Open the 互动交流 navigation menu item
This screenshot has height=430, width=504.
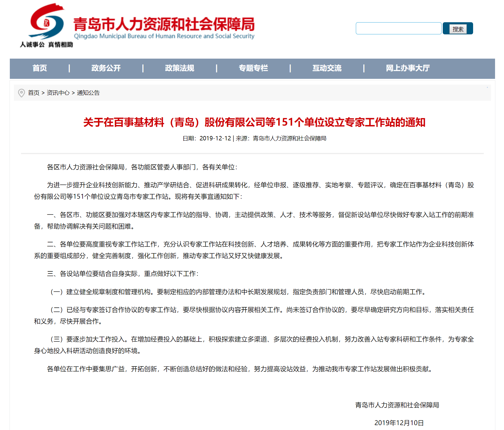[x=327, y=68]
